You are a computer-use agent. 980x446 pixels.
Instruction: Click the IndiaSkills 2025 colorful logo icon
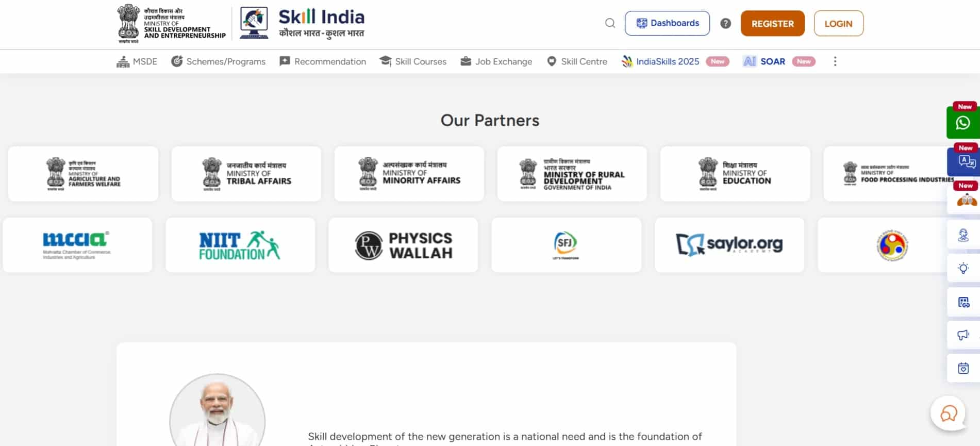(x=627, y=61)
